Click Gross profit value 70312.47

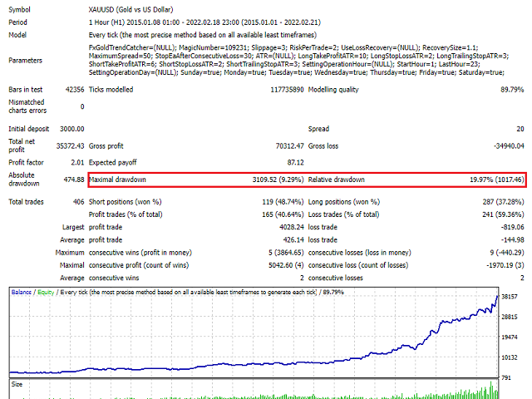[x=290, y=146]
